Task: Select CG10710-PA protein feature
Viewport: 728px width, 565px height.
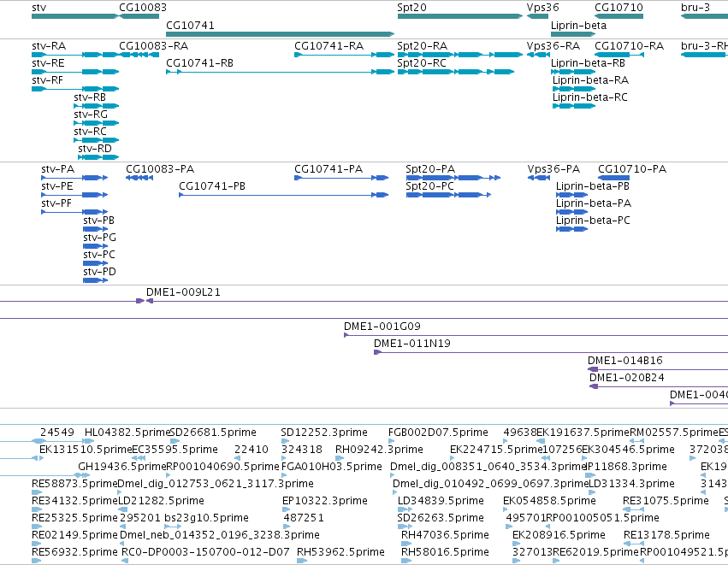Action: point(613,178)
